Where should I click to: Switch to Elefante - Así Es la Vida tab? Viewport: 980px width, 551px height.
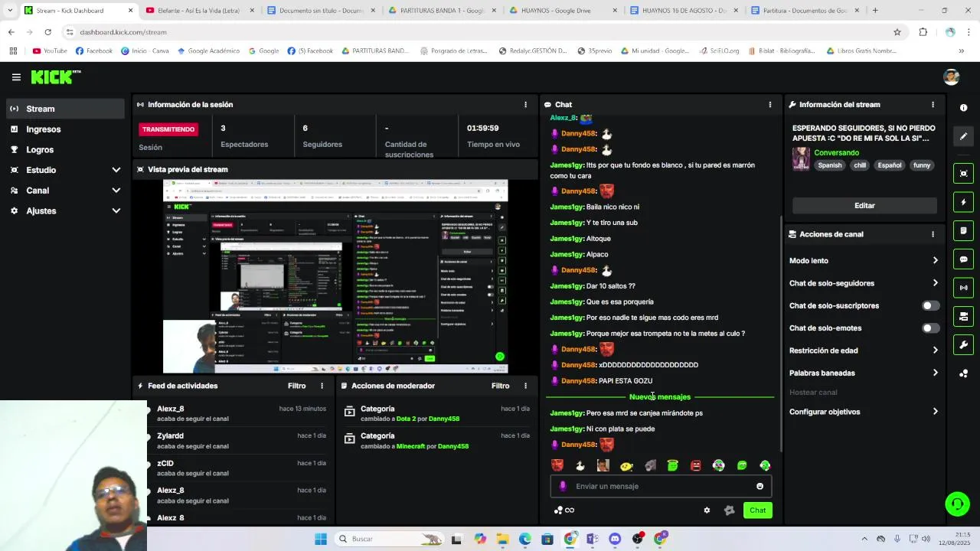pos(199,11)
